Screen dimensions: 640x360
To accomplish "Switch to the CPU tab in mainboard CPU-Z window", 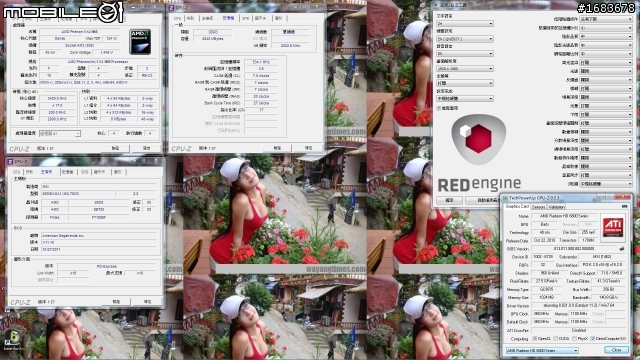I will point(16,172).
